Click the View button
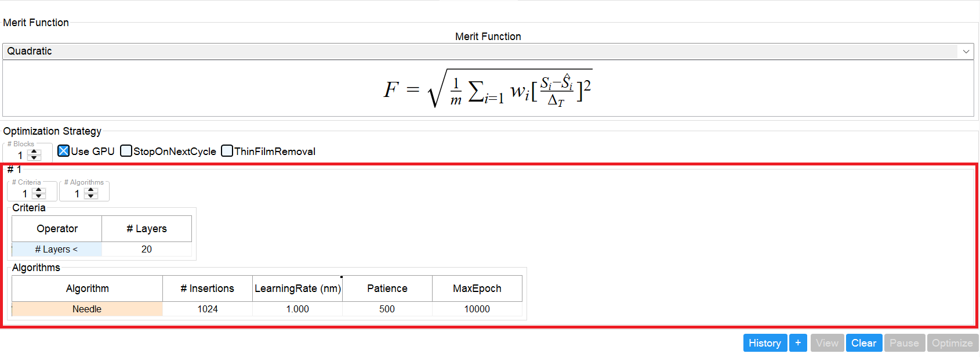The height and width of the screenshot is (357, 980). (x=827, y=343)
